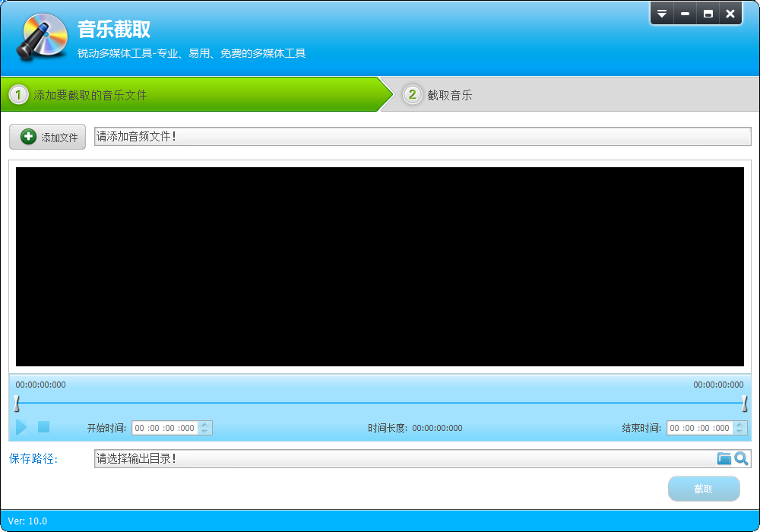The width and height of the screenshot is (760, 532).
Task: Click the right end slider handle
Action: point(744,403)
